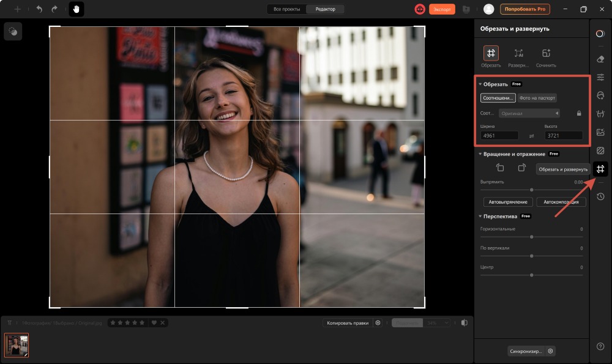Activate the hand pan tool
The width and height of the screenshot is (612, 364).
(76, 9)
